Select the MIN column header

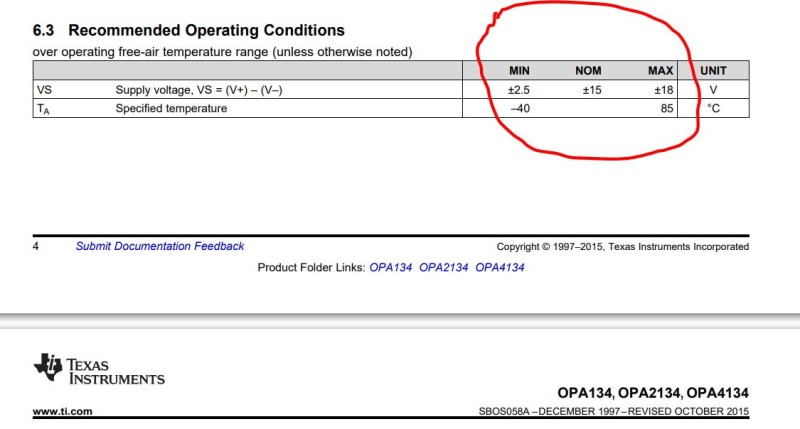pos(519,71)
